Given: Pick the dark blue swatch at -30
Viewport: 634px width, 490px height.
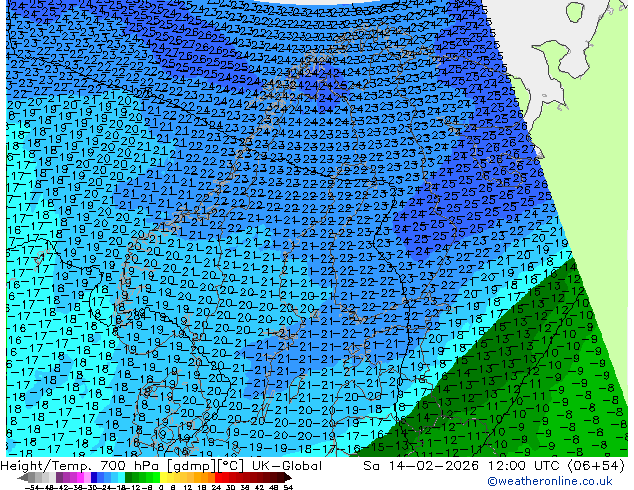Looking at the screenshot, I should (x=94, y=478).
